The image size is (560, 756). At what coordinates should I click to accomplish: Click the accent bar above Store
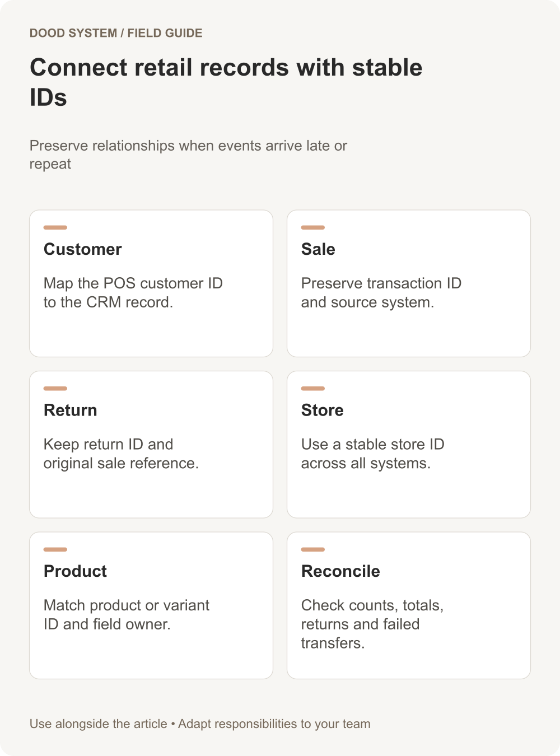tap(313, 388)
